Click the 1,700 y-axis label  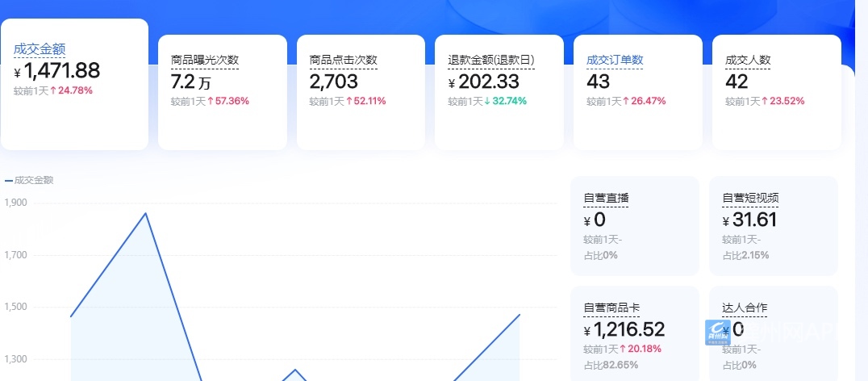click(x=15, y=255)
